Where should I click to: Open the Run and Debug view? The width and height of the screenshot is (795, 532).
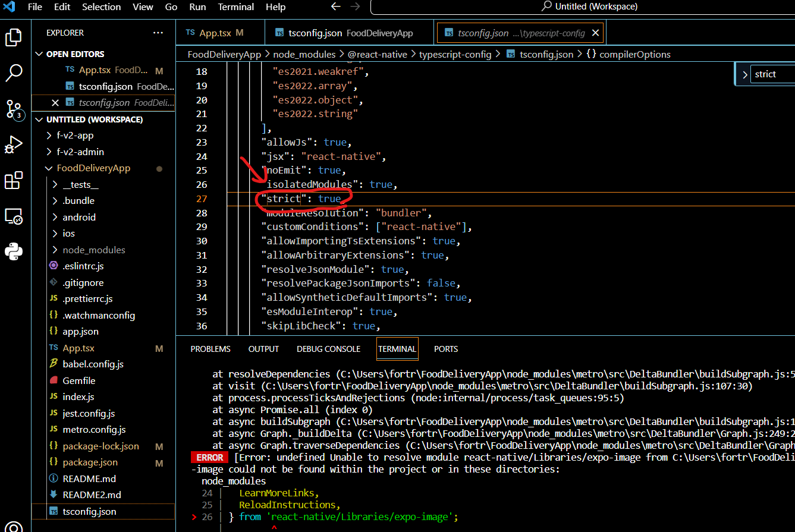[14, 145]
